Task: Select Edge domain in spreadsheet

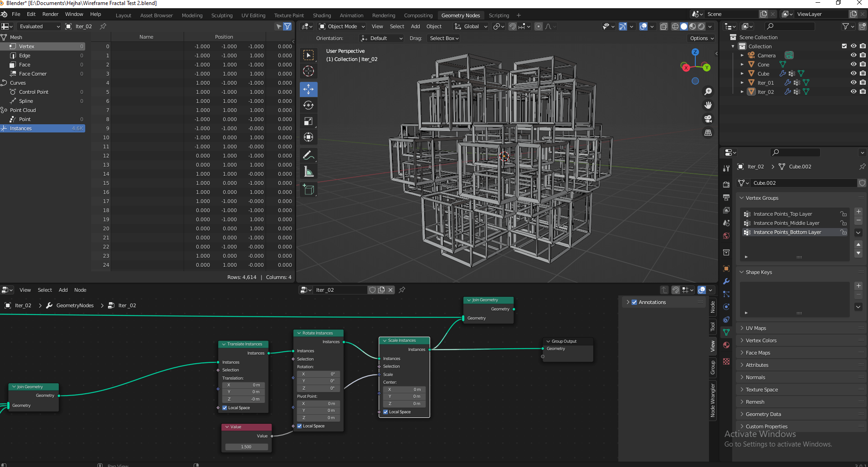Action: [25, 56]
